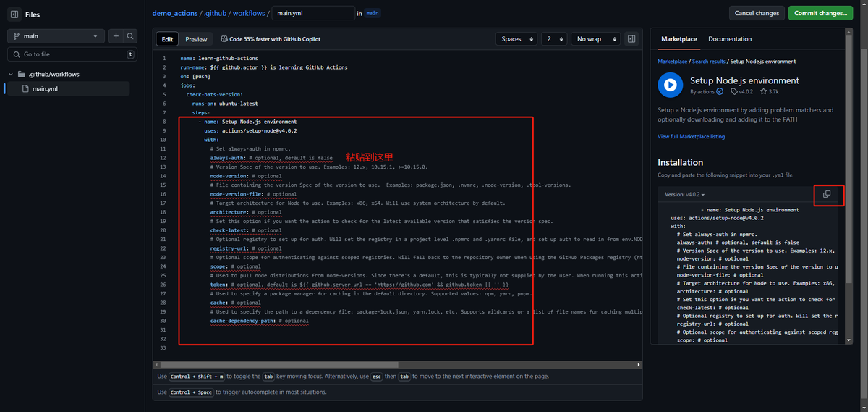Click the GitHub Copilot icon in editor header
This screenshot has height=412, width=868.
[x=224, y=39]
